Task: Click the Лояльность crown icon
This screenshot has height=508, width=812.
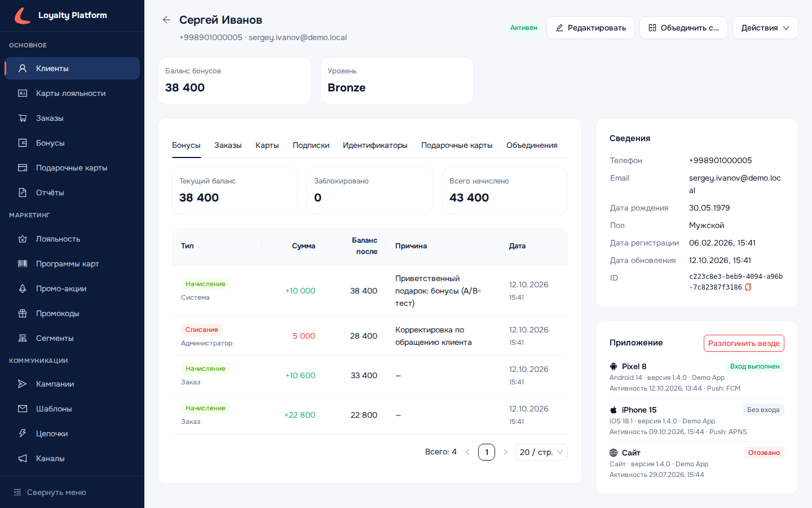Action: 23,239
